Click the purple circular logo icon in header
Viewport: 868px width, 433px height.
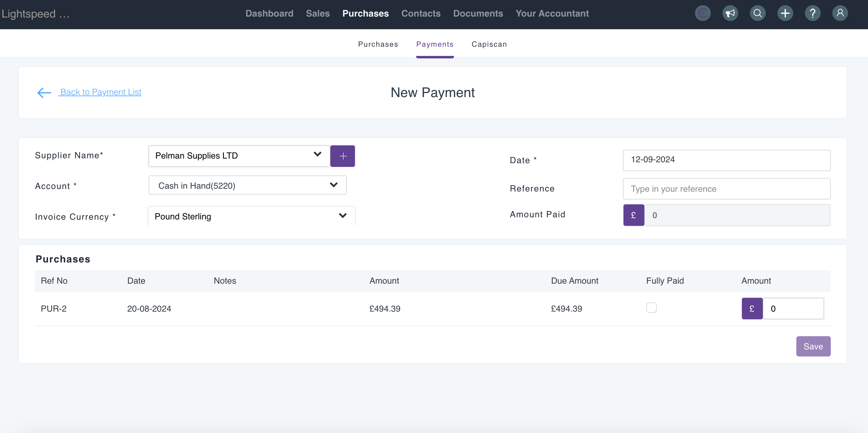point(703,14)
